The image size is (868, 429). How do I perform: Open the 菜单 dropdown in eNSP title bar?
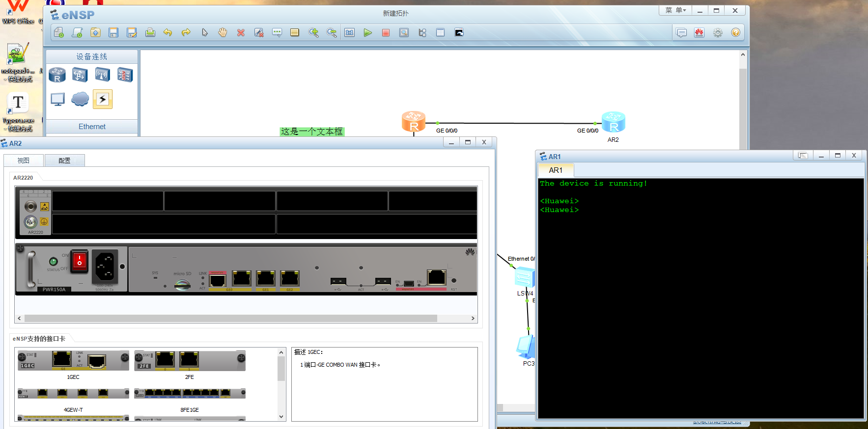(x=675, y=10)
